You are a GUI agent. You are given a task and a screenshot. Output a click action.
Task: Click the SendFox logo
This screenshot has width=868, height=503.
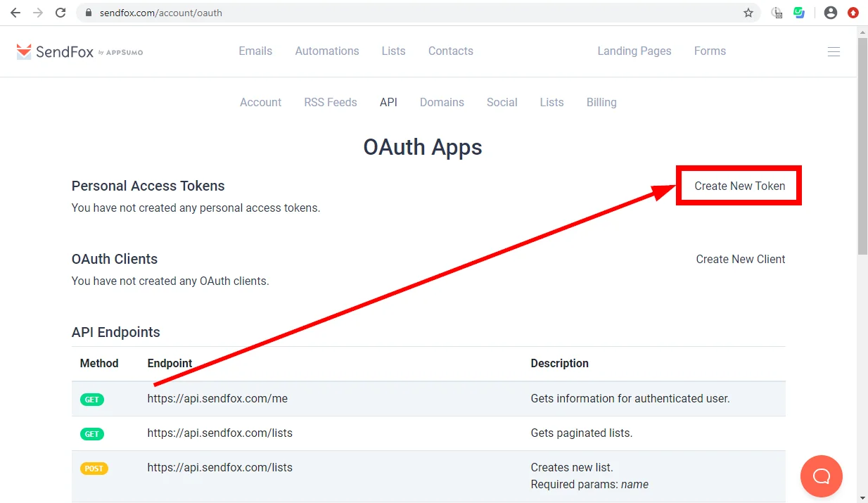point(79,51)
